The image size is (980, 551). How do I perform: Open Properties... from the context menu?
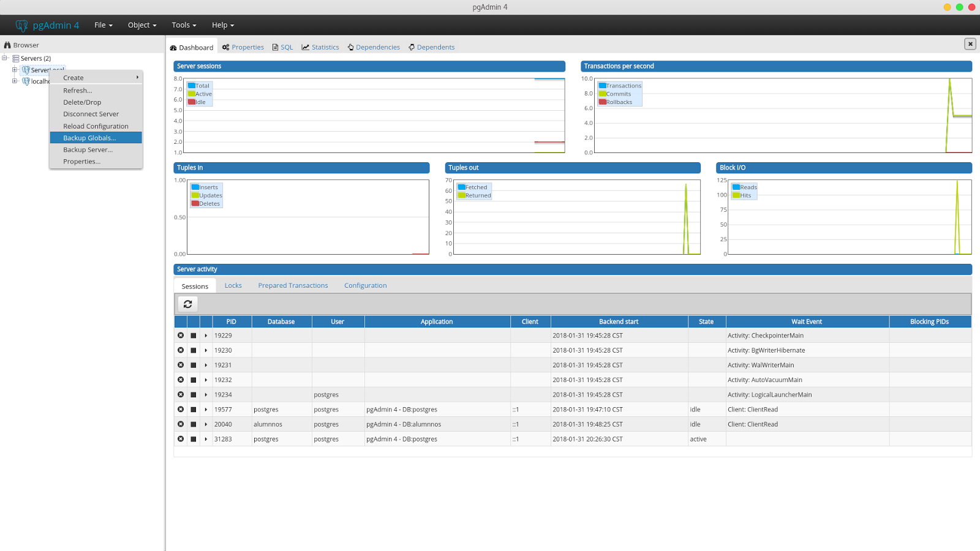pos(96,162)
